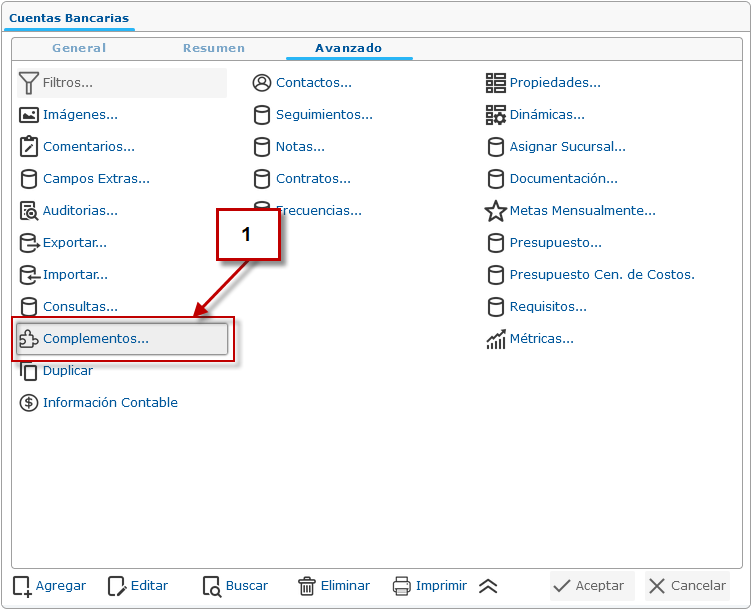Click the database icon next to Contratos
This screenshot has width=752, height=610.
[262, 179]
